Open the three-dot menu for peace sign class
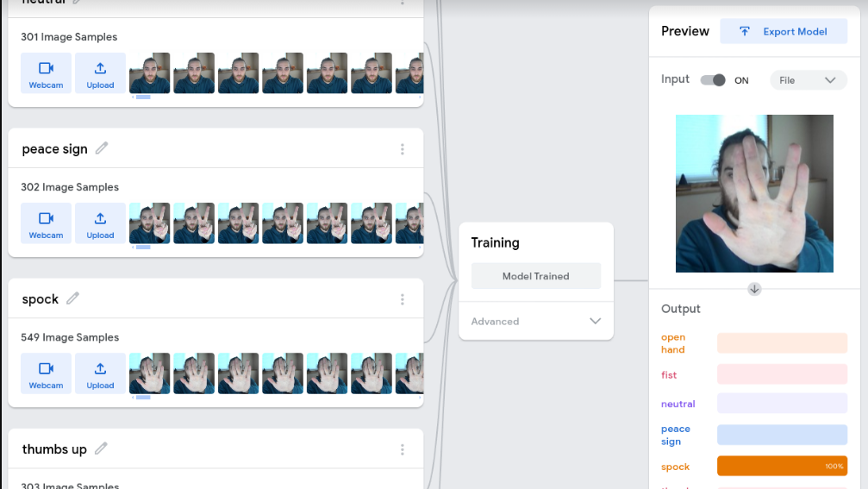868x489 pixels. tap(402, 149)
